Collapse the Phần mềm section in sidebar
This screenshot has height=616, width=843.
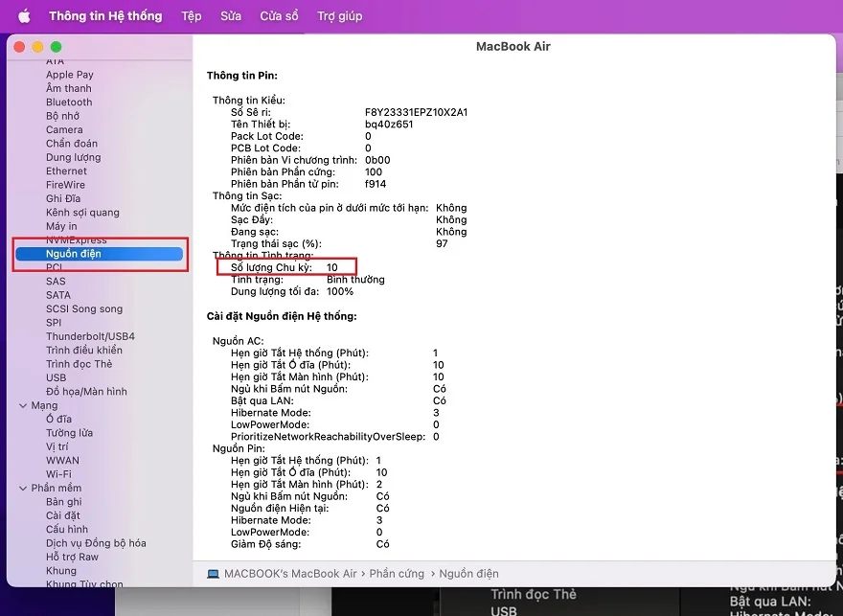[x=23, y=488]
